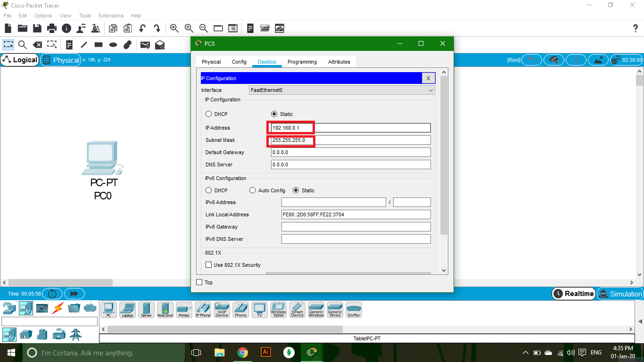Click the Link Local Address field
This screenshot has height=362, width=644.
356,214
